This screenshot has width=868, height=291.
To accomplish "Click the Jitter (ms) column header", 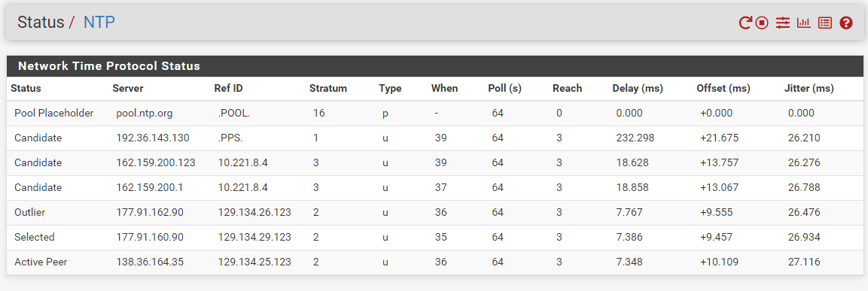I will pos(809,88).
